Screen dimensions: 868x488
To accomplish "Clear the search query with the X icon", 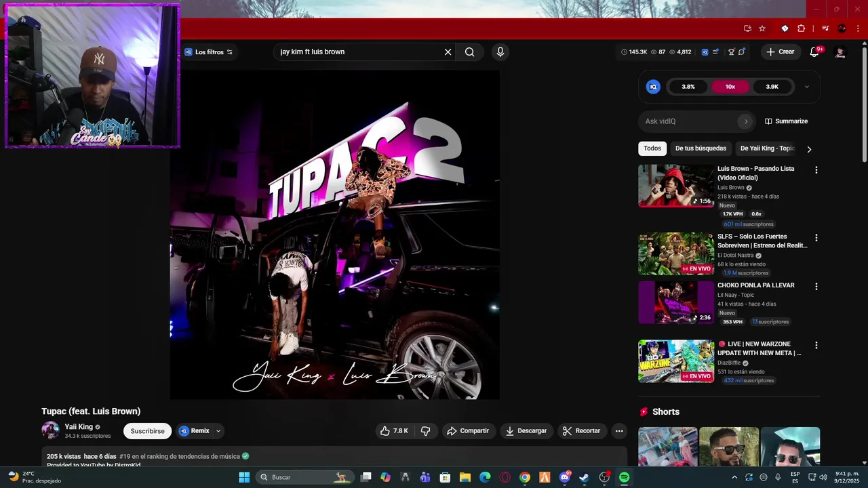I will click(448, 52).
